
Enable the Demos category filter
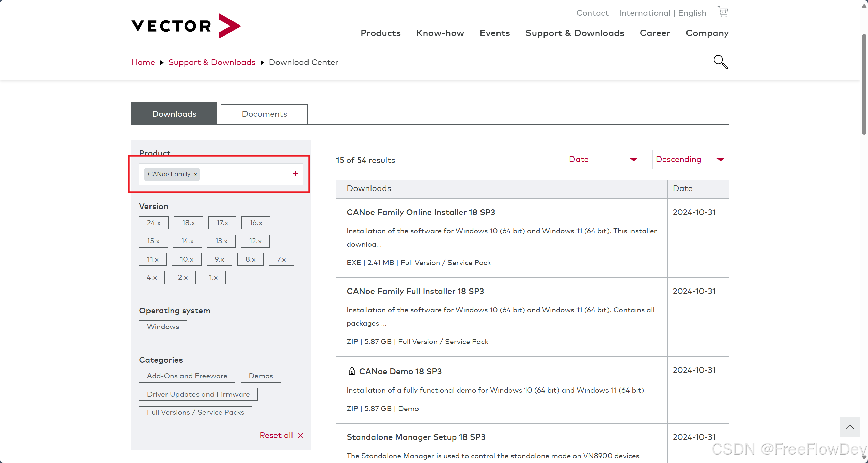pyautogui.click(x=261, y=376)
